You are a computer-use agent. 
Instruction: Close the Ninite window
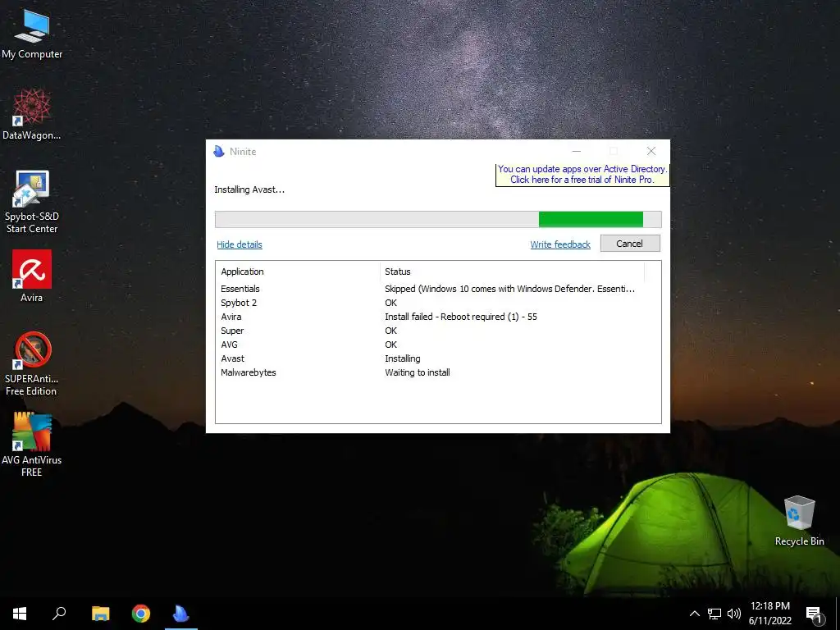pyautogui.click(x=651, y=152)
